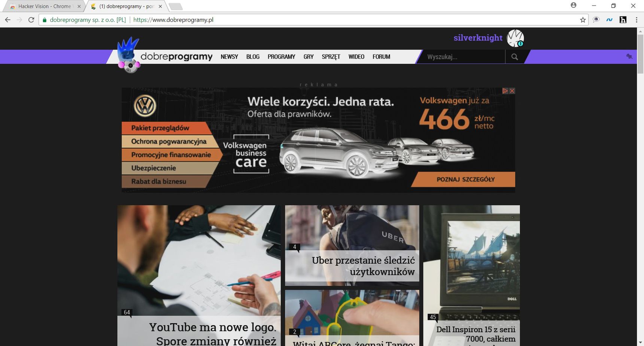The image size is (644, 346).
Task: Open the Dell Inspiron 15 article
Action: tap(476, 334)
